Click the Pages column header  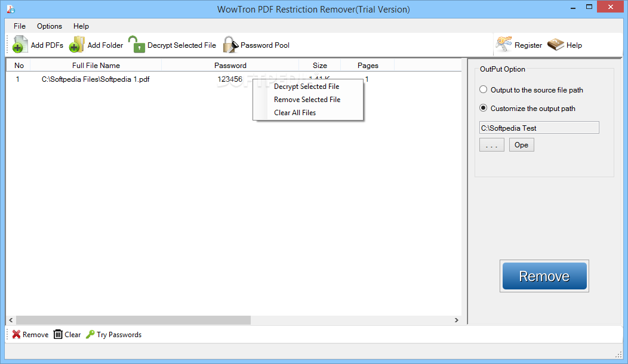(x=368, y=65)
